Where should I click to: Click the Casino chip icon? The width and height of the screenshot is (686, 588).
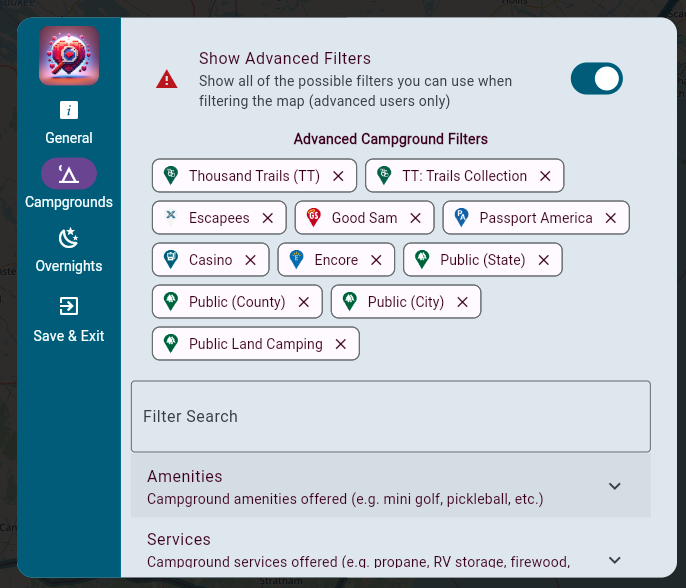coord(171,260)
